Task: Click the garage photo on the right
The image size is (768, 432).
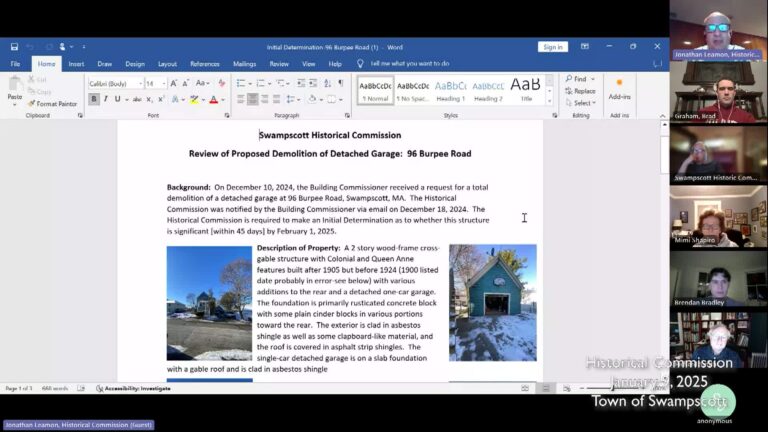Action: pyautogui.click(x=492, y=303)
